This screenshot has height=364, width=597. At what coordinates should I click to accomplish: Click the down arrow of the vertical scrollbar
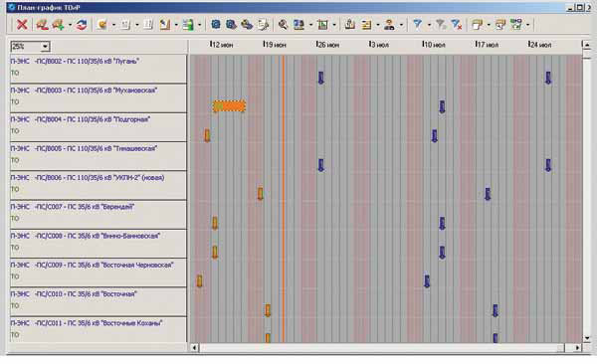pyautogui.click(x=587, y=338)
